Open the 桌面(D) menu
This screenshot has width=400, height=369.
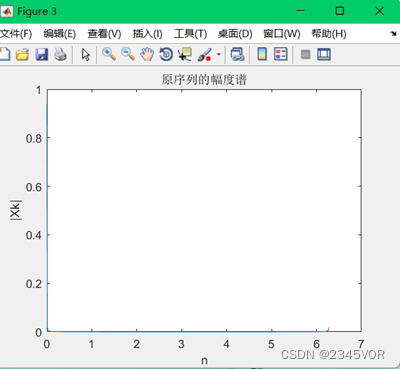coord(235,34)
